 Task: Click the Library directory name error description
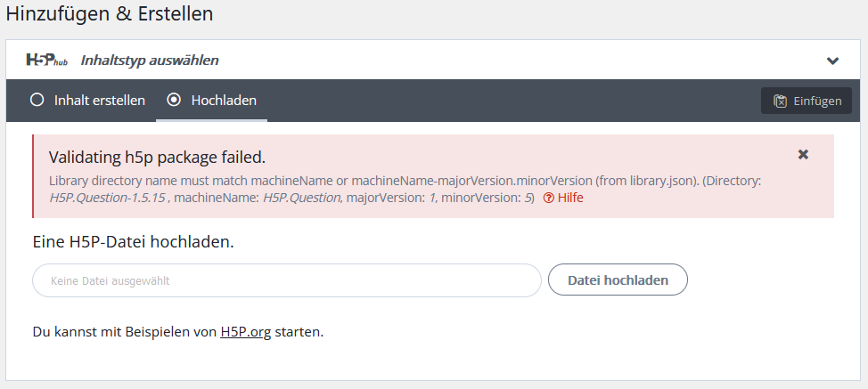[x=405, y=190]
